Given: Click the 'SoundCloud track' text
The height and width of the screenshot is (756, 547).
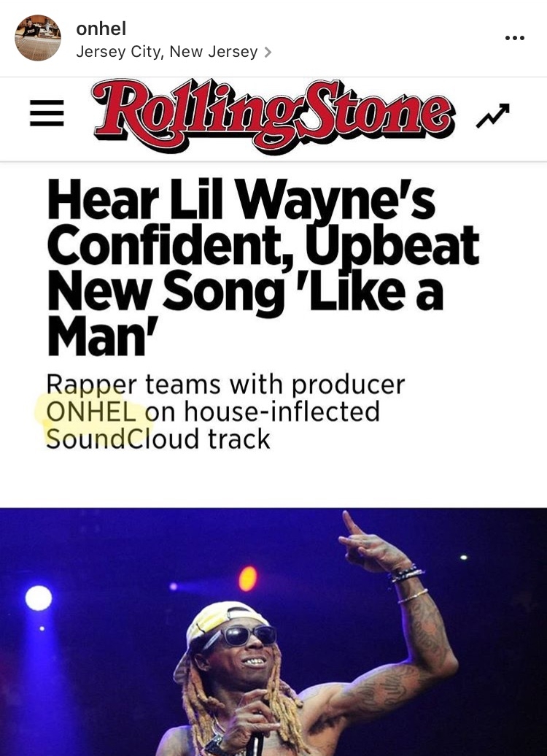Looking at the screenshot, I should tap(158, 439).
